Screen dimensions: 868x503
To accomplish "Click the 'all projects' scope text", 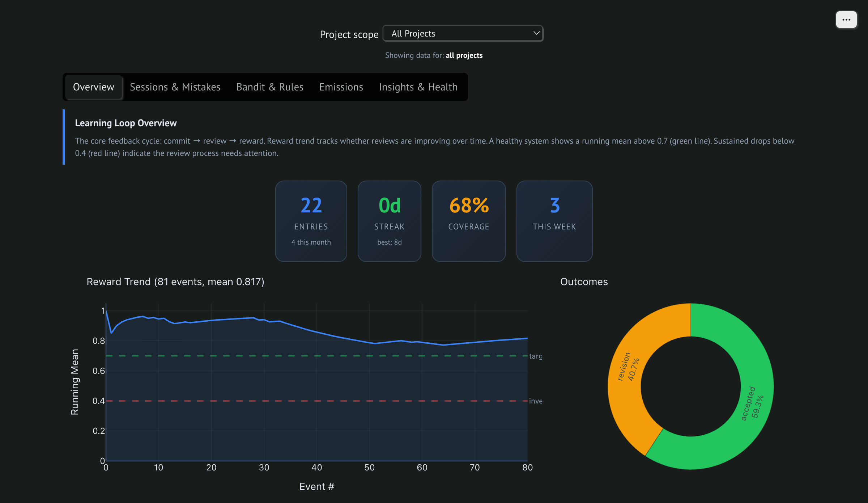I will (464, 55).
